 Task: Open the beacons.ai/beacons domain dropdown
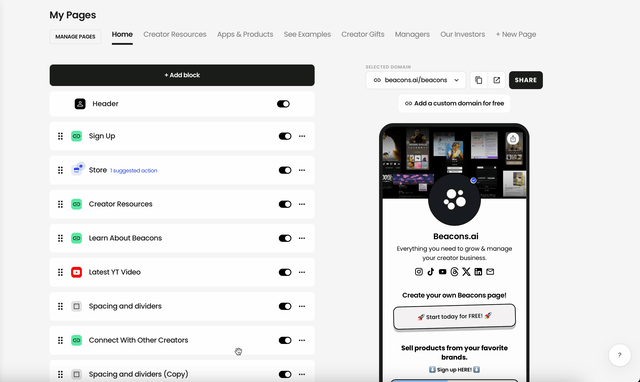(417, 80)
